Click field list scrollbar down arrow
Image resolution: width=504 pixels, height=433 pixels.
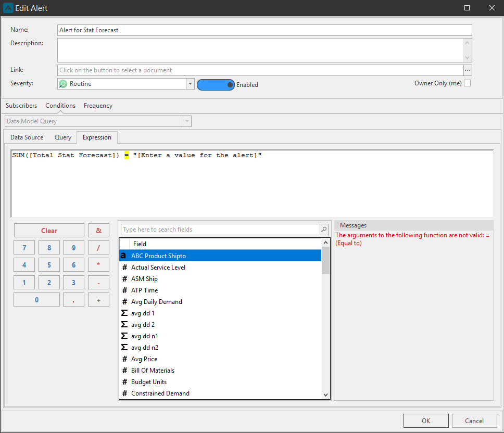coord(325,395)
